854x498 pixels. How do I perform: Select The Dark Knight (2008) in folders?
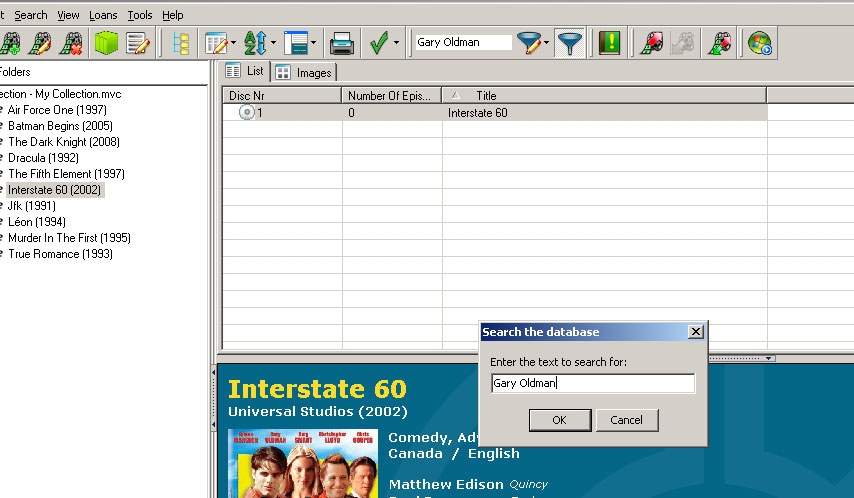point(64,142)
